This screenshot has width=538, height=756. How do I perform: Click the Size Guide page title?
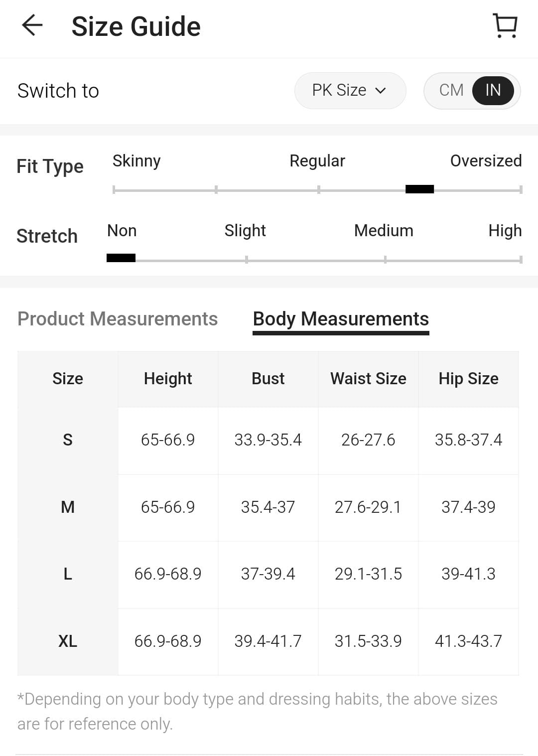tap(136, 26)
